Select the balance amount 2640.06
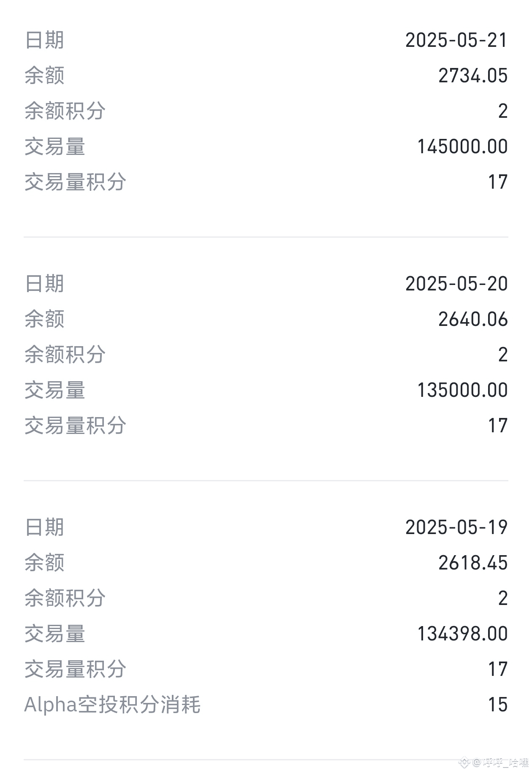The image size is (532, 773). [x=473, y=319]
